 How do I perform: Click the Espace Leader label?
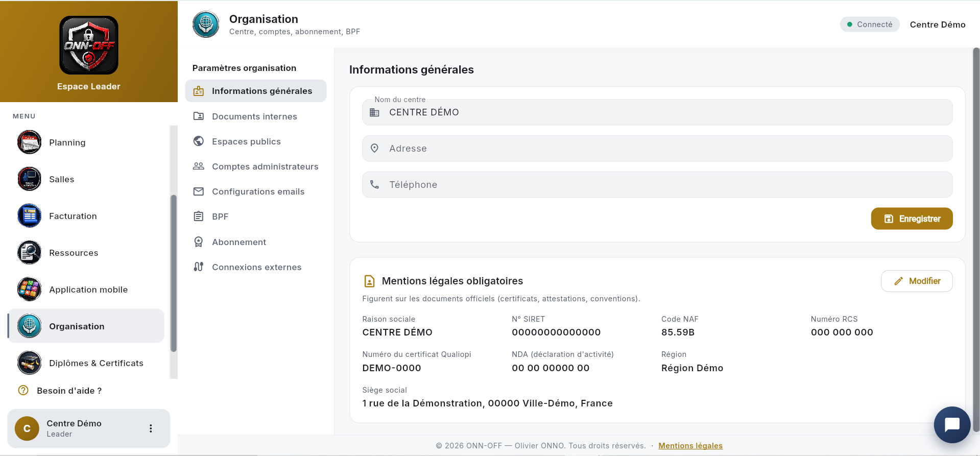(x=89, y=86)
